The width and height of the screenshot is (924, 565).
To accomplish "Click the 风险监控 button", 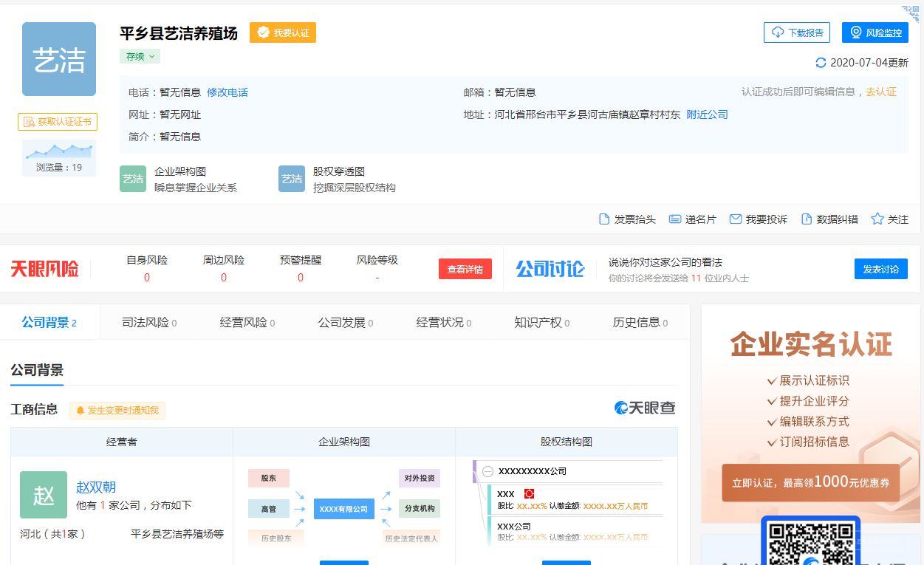I will [x=875, y=32].
